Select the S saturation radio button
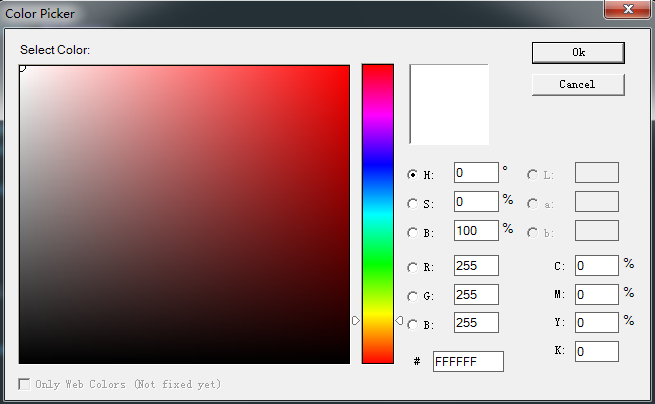The image size is (655, 404). pyautogui.click(x=413, y=203)
